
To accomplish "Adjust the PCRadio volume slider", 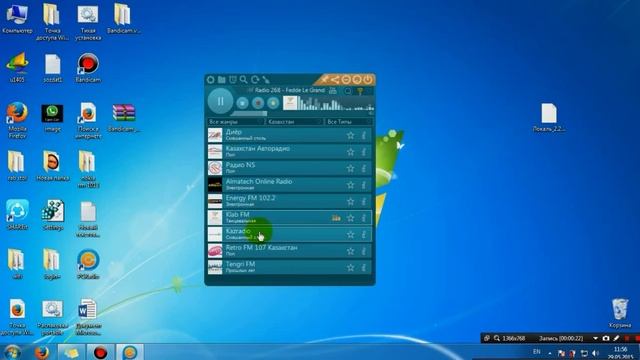I will [249, 114].
